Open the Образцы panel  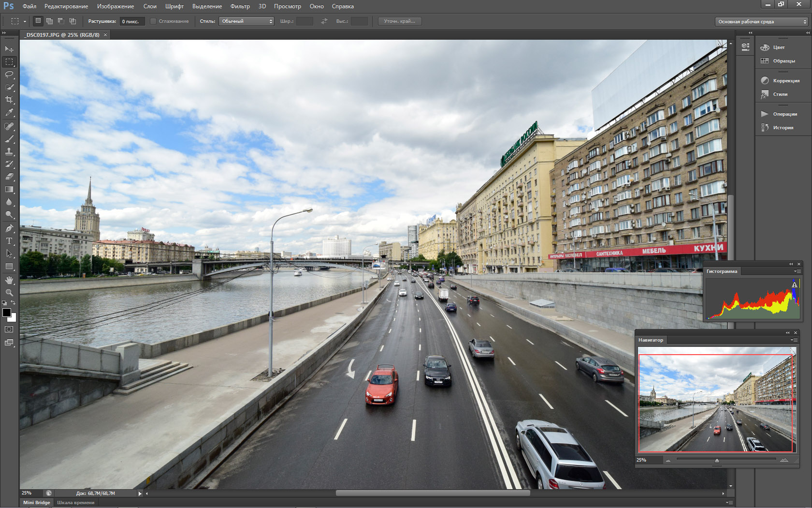(x=783, y=61)
